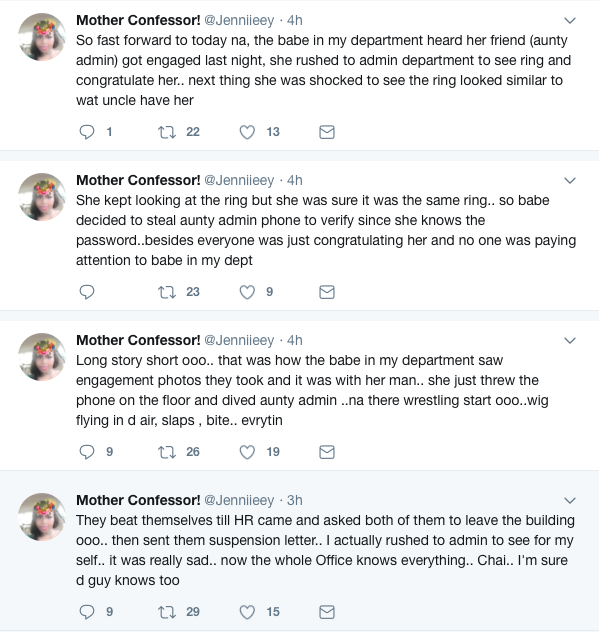Send the 'They beat themselves' tweet via message
599x632 pixels.
(327, 612)
